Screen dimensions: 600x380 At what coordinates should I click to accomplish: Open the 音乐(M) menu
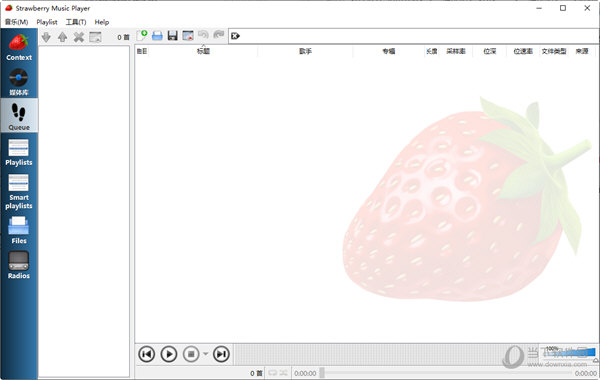[x=16, y=22]
